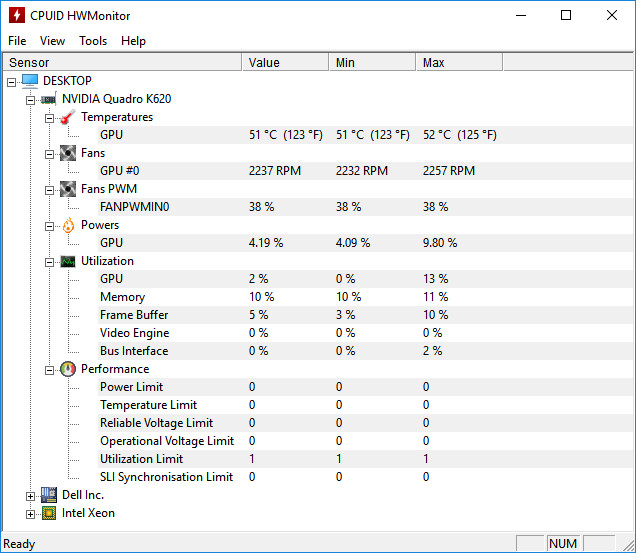Open the Tools menu

(x=93, y=41)
